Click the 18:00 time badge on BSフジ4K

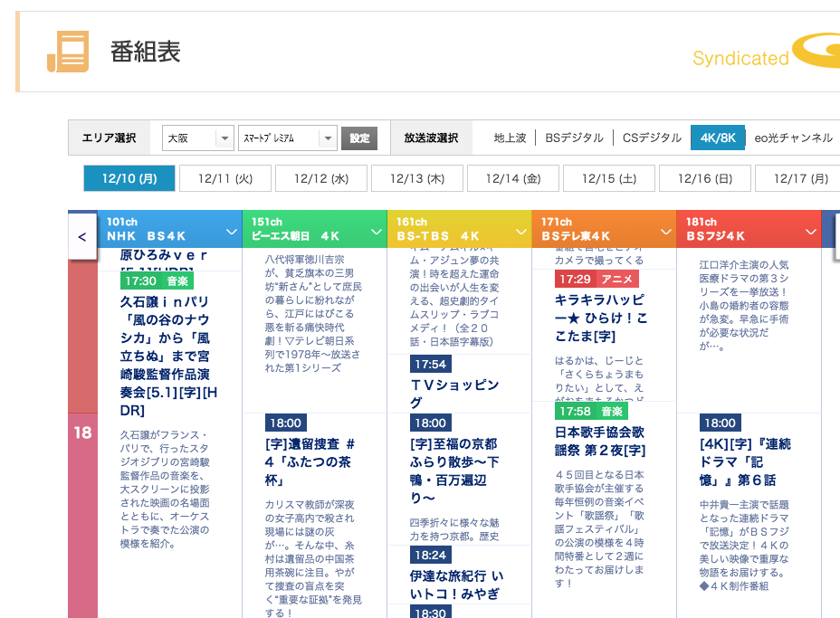point(720,423)
